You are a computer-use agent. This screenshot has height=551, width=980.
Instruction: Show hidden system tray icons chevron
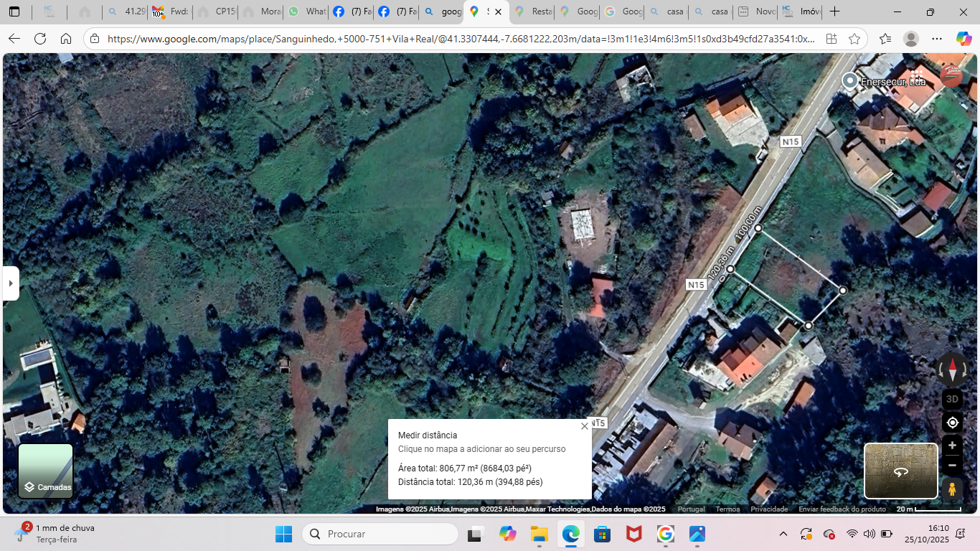click(x=783, y=534)
